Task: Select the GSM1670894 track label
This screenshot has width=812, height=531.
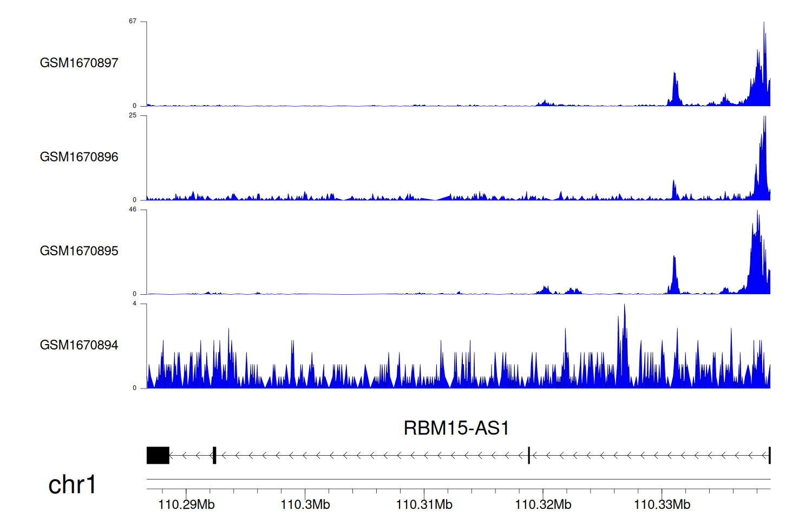Action: pyautogui.click(x=79, y=345)
